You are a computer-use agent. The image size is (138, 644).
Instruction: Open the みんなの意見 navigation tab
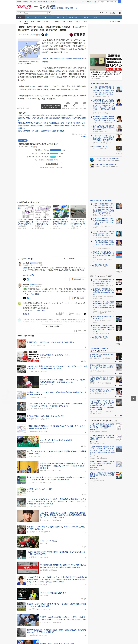point(73,17)
